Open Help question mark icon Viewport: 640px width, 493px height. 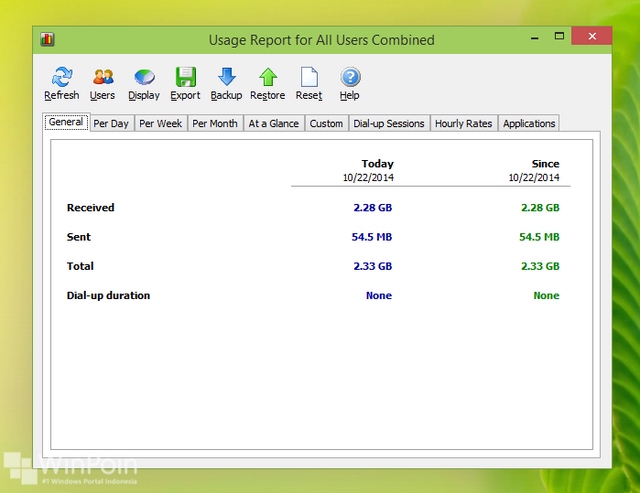[349, 78]
